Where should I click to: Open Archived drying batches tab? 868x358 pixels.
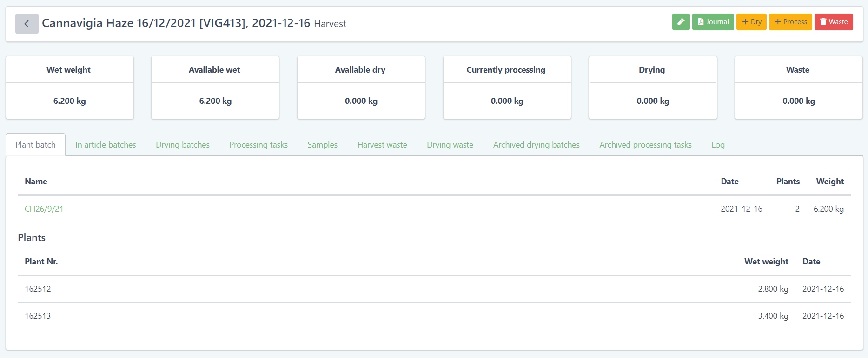536,145
